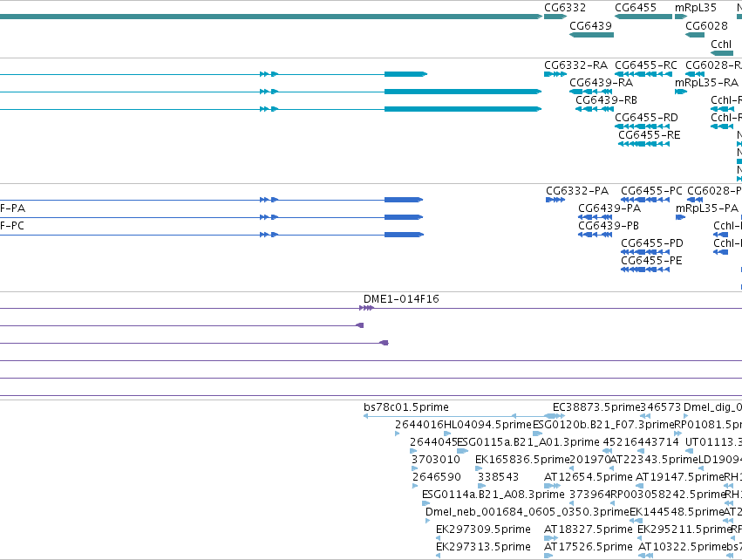
Task: Open the CG6439 gene label
Action: click(590, 25)
